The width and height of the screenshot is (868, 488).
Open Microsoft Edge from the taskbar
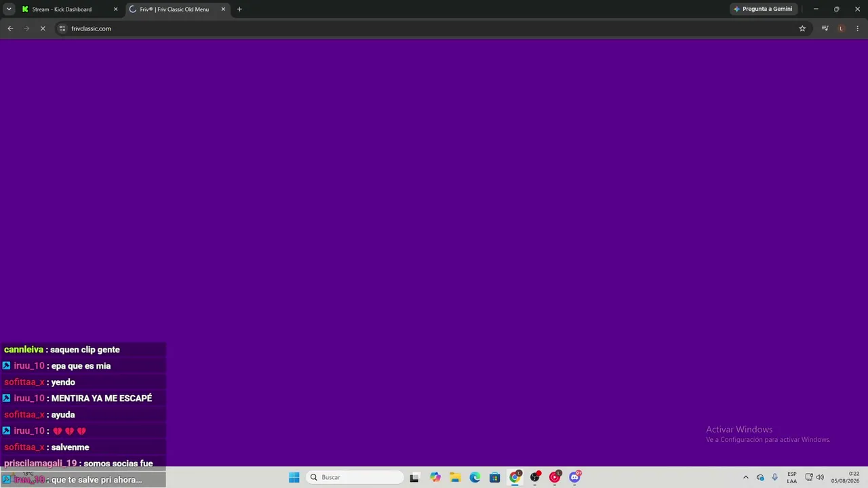tap(475, 477)
